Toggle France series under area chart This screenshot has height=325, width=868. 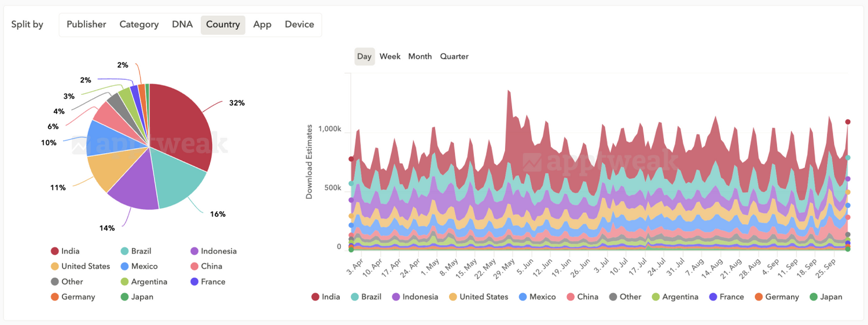tap(726, 297)
